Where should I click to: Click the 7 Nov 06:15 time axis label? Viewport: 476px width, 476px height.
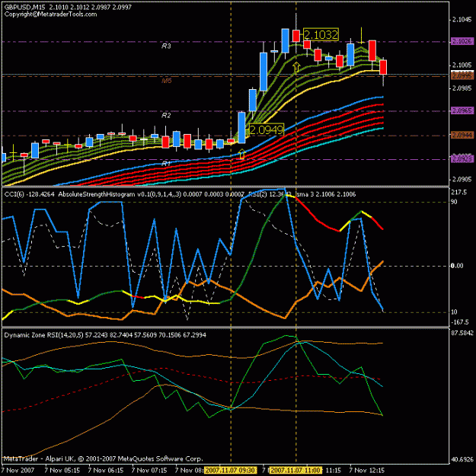point(106,470)
